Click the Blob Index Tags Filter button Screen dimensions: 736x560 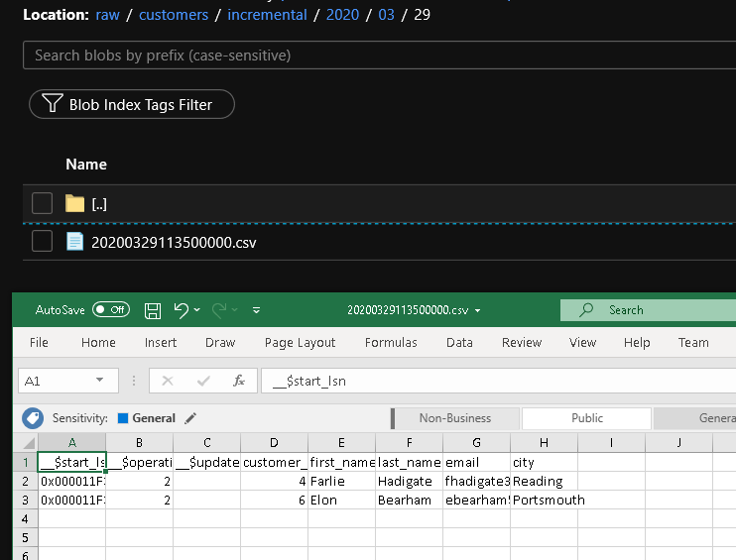pyautogui.click(x=132, y=104)
